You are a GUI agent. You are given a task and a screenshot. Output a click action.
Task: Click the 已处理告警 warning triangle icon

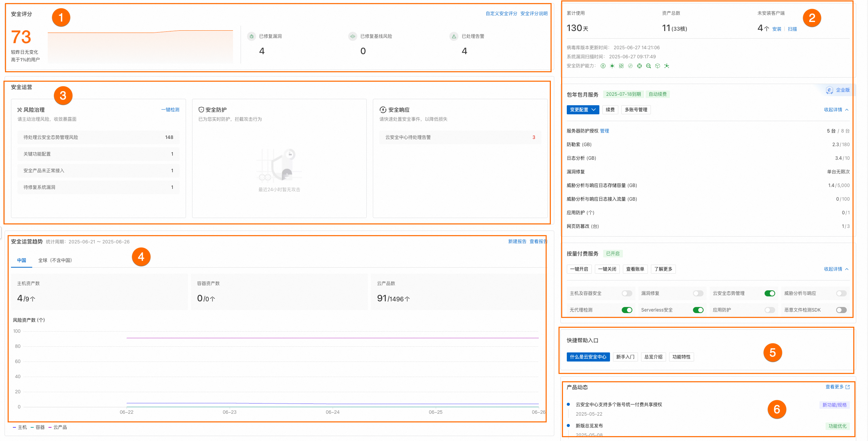(454, 36)
